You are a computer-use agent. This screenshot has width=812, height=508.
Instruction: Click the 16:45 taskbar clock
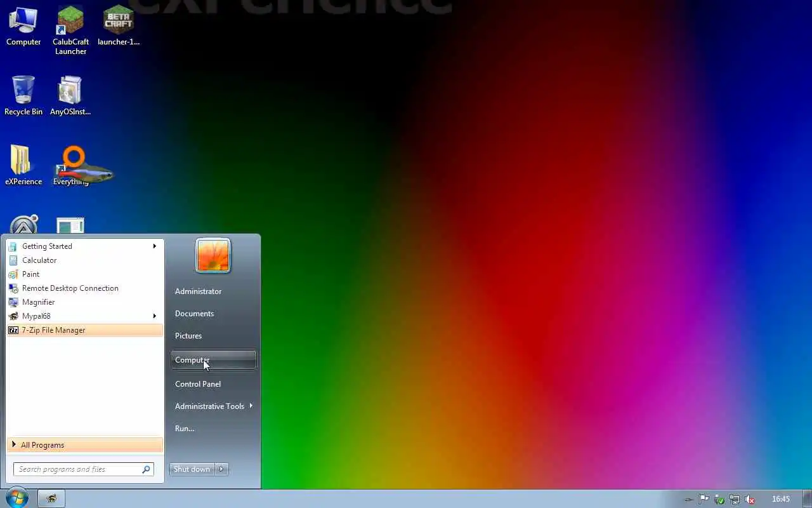coord(781,499)
